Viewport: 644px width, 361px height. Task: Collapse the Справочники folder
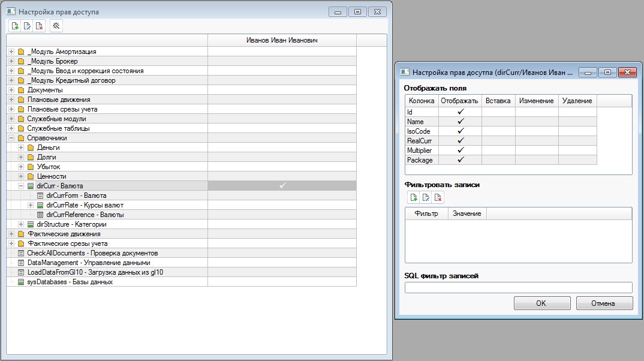[x=11, y=138]
